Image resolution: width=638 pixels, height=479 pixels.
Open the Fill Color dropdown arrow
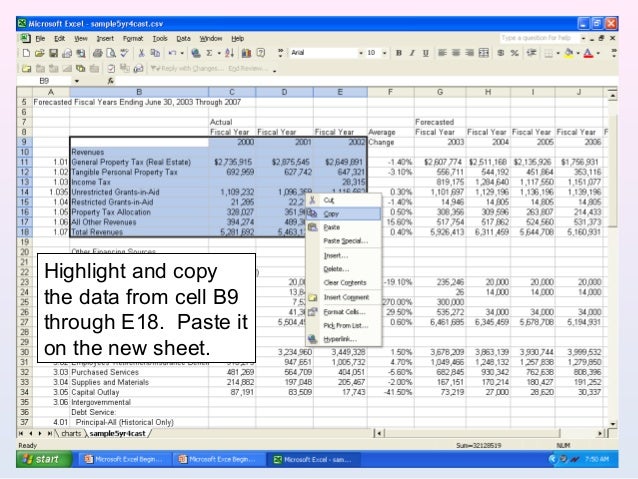coord(578,53)
